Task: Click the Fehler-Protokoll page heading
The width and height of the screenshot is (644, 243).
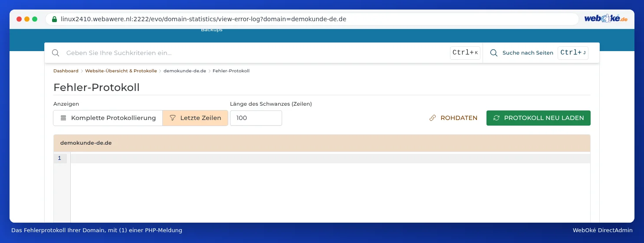Action: click(96, 87)
